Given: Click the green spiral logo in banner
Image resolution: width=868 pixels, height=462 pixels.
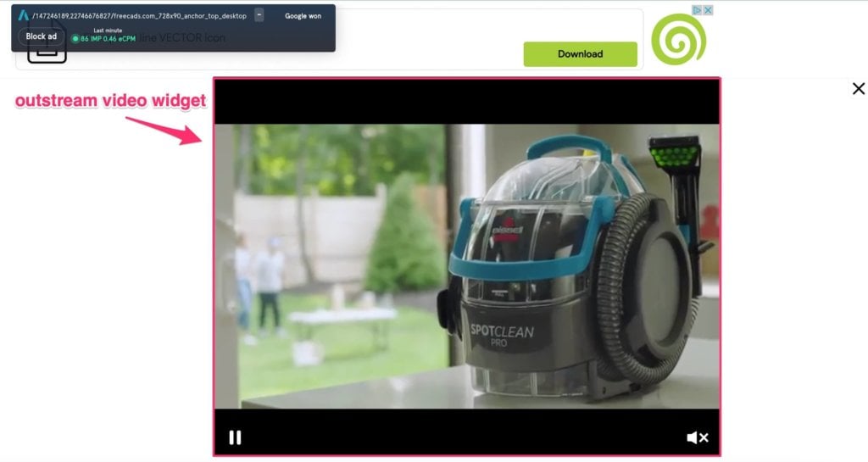Looking at the screenshot, I should click(x=678, y=39).
